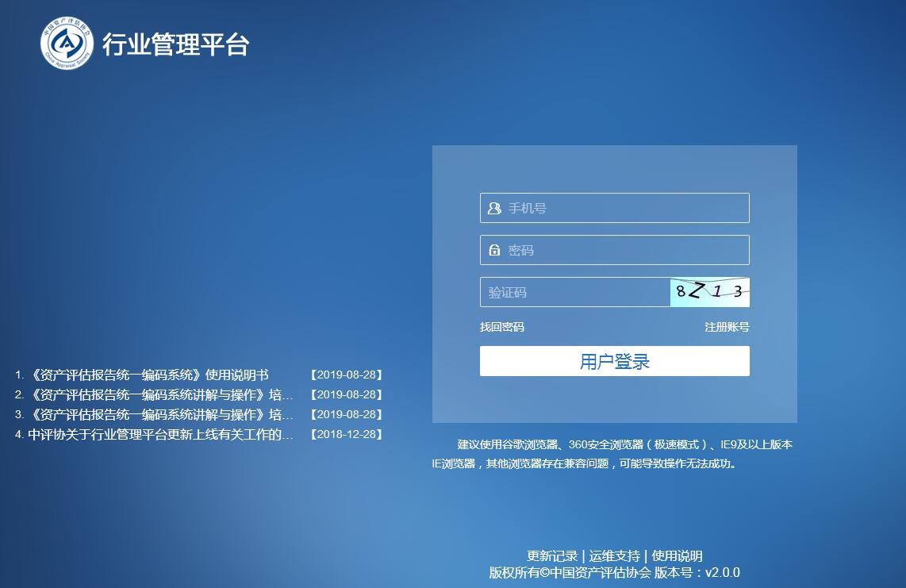Click the date beside announcement 1
The width and height of the screenshot is (906, 588).
(x=346, y=375)
